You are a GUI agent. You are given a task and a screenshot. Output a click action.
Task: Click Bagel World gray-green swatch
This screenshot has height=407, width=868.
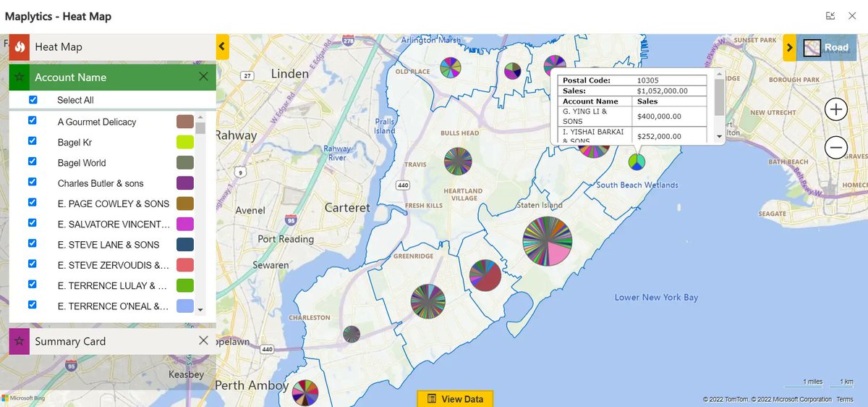[185, 162]
